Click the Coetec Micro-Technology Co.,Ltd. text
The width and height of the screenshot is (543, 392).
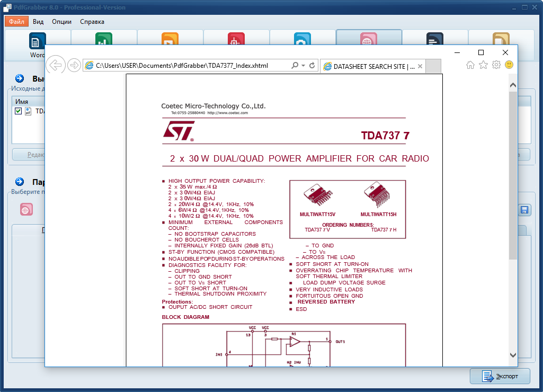(x=213, y=106)
